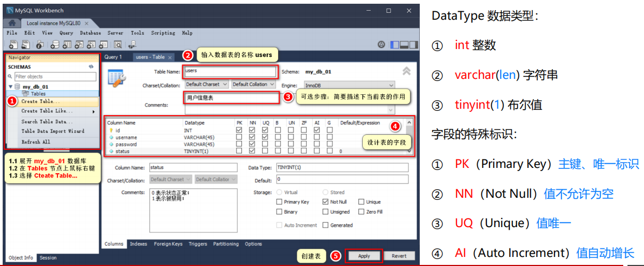Open the Default Collation dropdown

click(253, 84)
